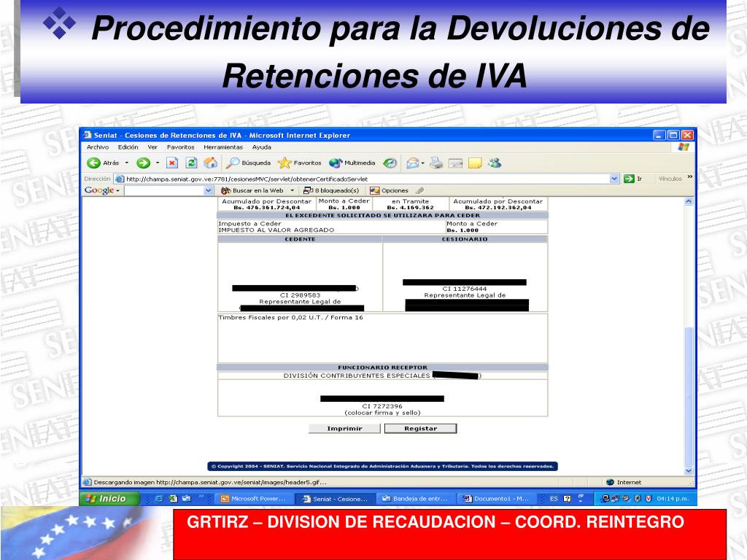The image size is (747, 560).
Task: Go to the Home page icon
Action: (x=210, y=163)
